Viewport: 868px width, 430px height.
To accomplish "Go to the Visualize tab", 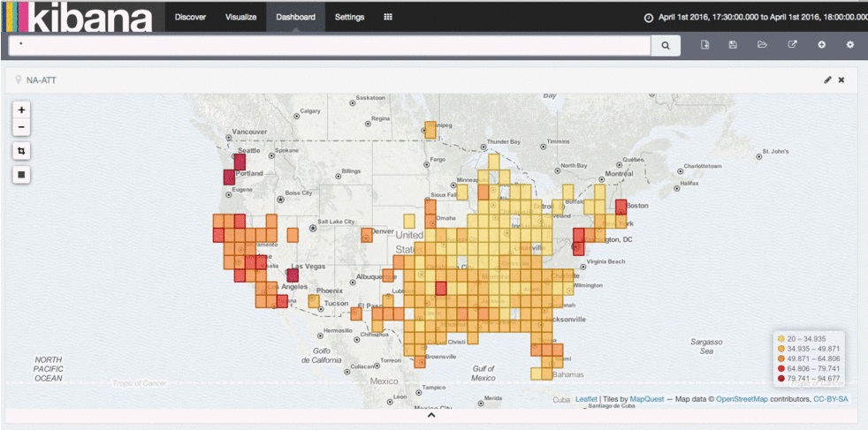I will coord(240,17).
